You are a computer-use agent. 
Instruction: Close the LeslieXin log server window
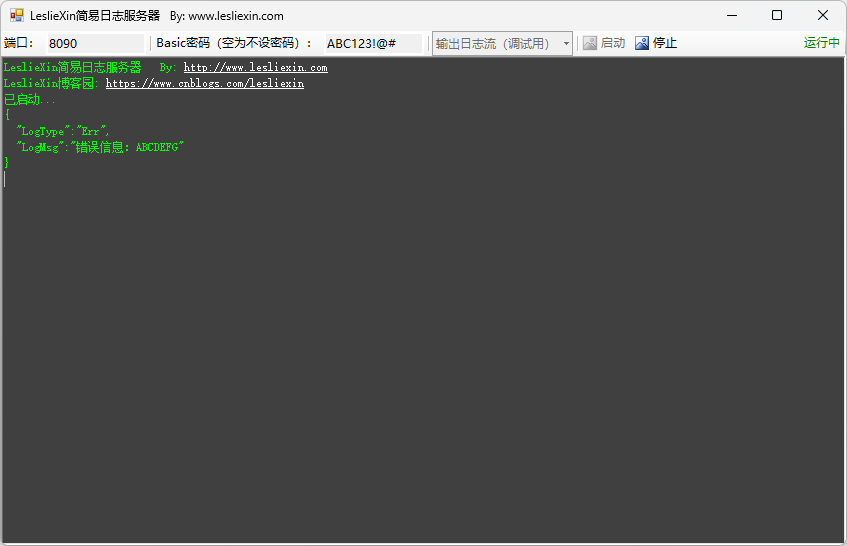(x=823, y=15)
